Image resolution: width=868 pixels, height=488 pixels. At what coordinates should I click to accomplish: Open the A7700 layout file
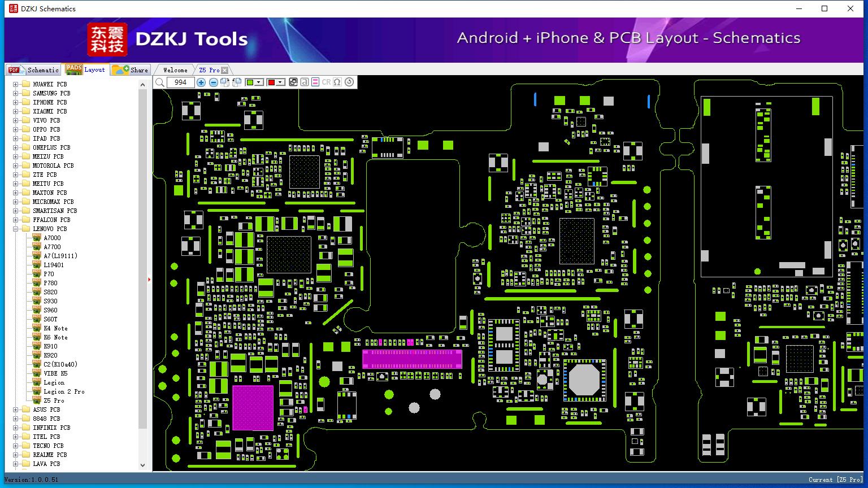(52, 247)
